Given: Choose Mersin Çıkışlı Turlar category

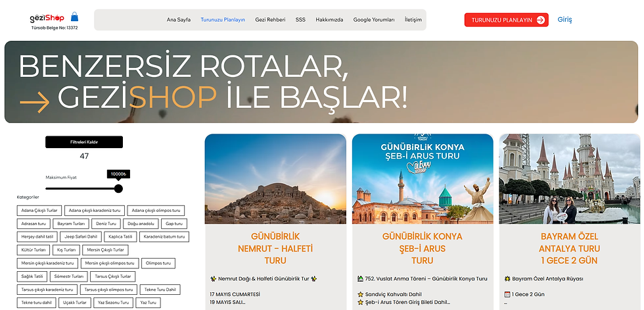Looking at the screenshot, I should pos(106,250).
